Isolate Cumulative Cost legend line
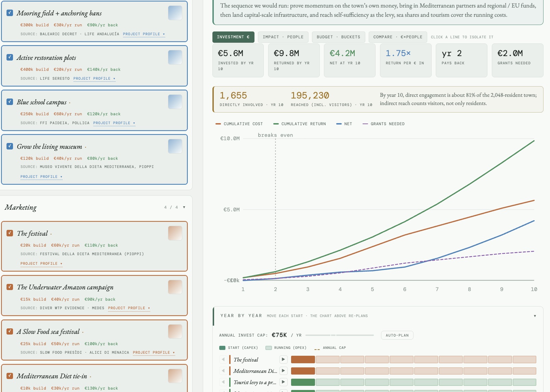 point(239,124)
